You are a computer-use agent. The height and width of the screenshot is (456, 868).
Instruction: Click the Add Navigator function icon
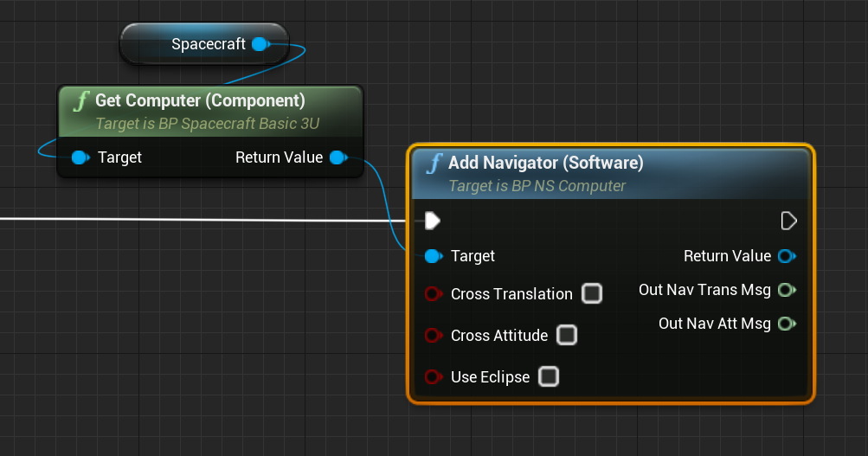tap(434, 164)
